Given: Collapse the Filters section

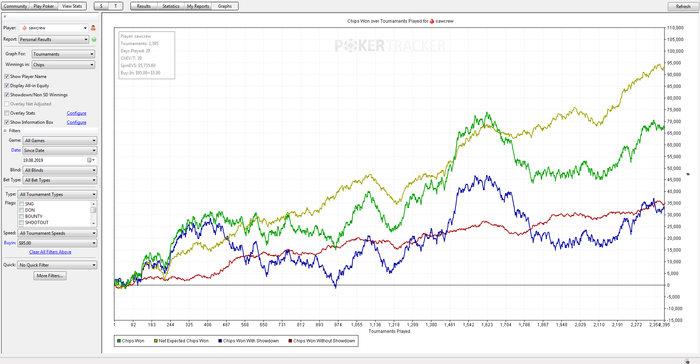Looking at the screenshot, I should tap(5, 131).
